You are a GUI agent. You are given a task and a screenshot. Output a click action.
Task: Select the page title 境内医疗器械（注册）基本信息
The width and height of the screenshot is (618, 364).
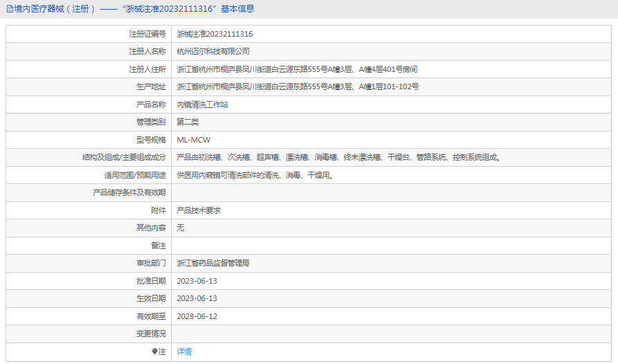(x=134, y=9)
